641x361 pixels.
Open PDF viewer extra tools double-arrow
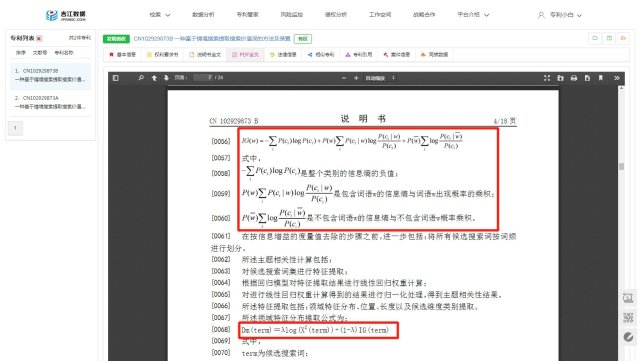(x=616, y=78)
